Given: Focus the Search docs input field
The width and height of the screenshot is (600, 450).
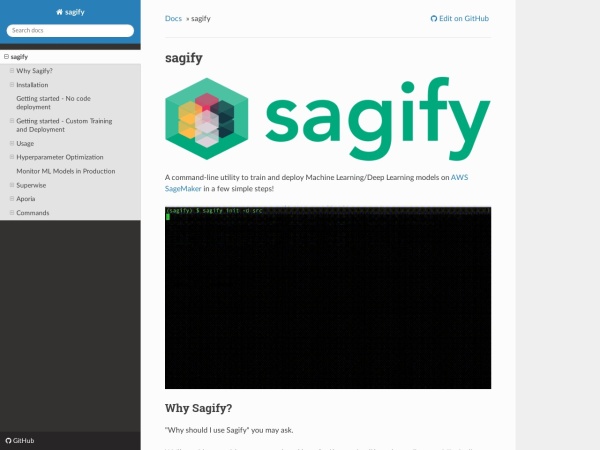Looking at the screenshot, I should (70, 31).
